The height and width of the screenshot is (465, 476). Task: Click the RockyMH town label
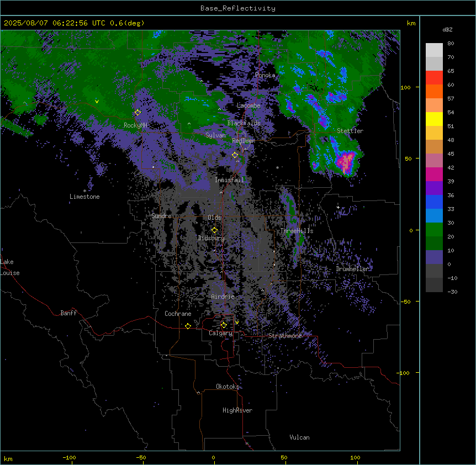pyautogui.click(x=135, y=125)
